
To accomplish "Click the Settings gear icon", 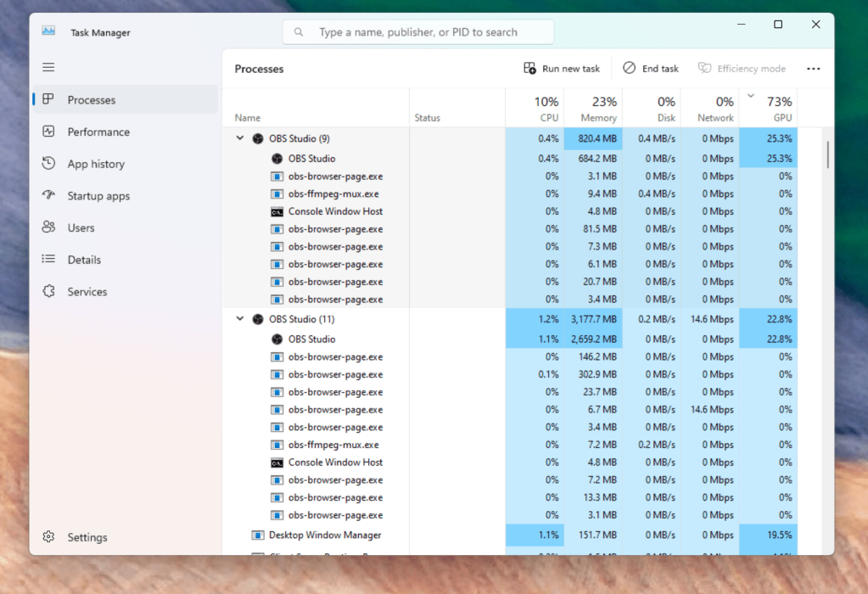I will pyautogui.click(x=48, y=536).
